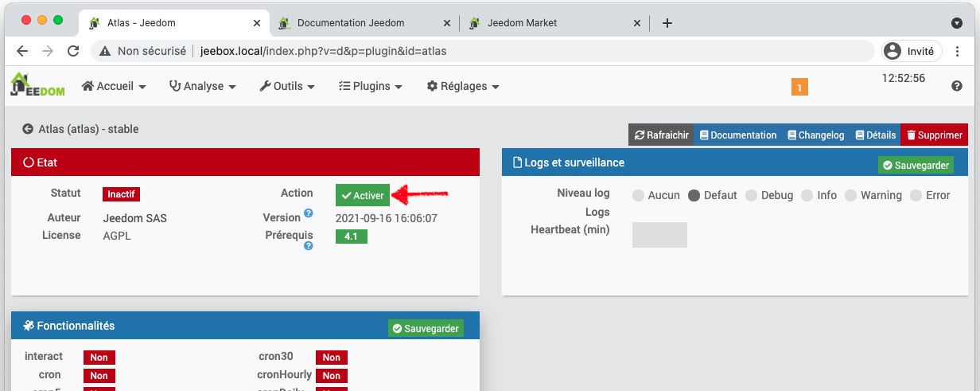The image size is (980, 391).
Task: Click the browser back arrow
Action: [22, 51]
